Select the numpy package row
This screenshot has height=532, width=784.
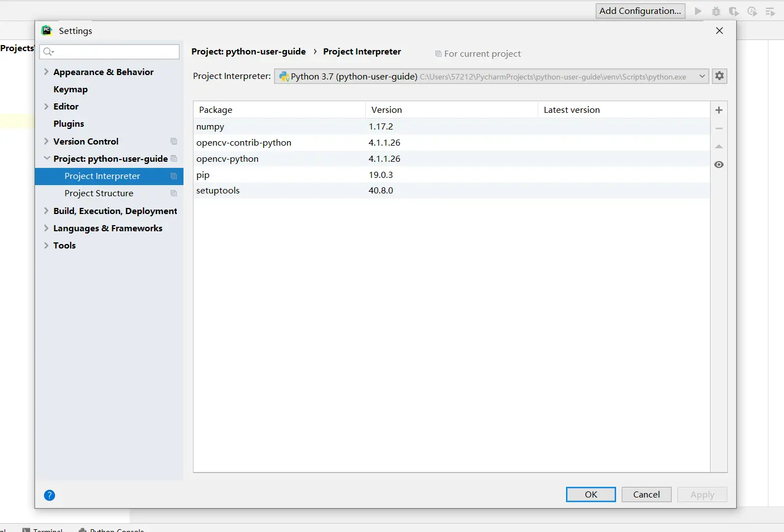tap(451, 127)
